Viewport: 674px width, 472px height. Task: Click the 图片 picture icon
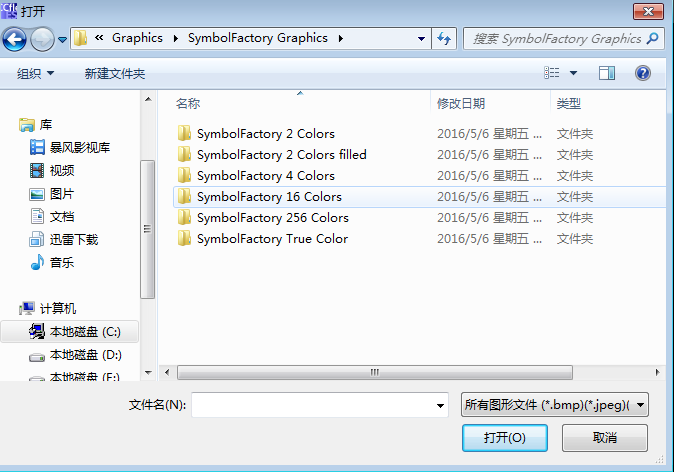pos(37,194)
